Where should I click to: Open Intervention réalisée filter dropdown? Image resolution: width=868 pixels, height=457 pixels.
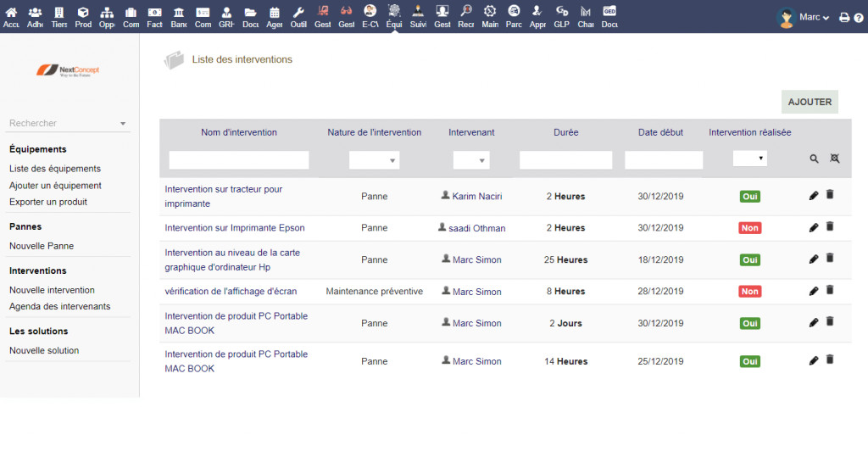tap(749, 159)
